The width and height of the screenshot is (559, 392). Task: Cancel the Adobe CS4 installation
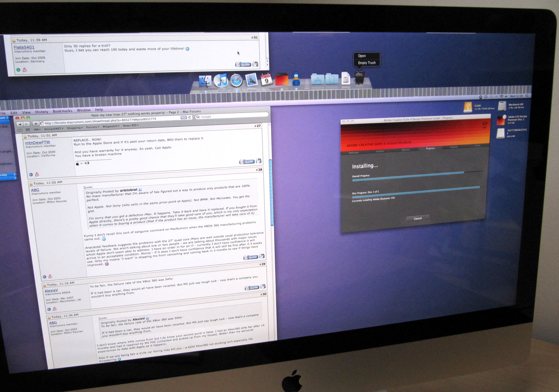pos(418,218)
